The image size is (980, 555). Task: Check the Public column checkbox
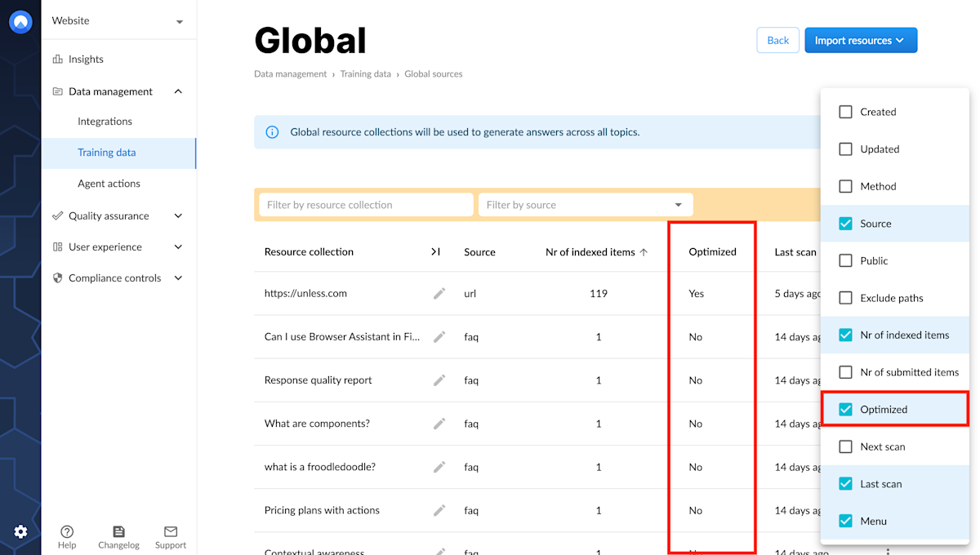pyautogui.click(x=845, y=260)
